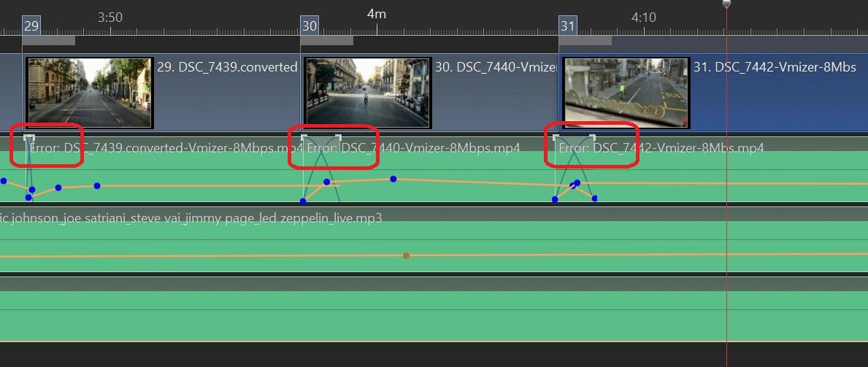Screen dimensions: 868x367
Task: Select the brown envelope point on the mp3 track
Action: 406,255
